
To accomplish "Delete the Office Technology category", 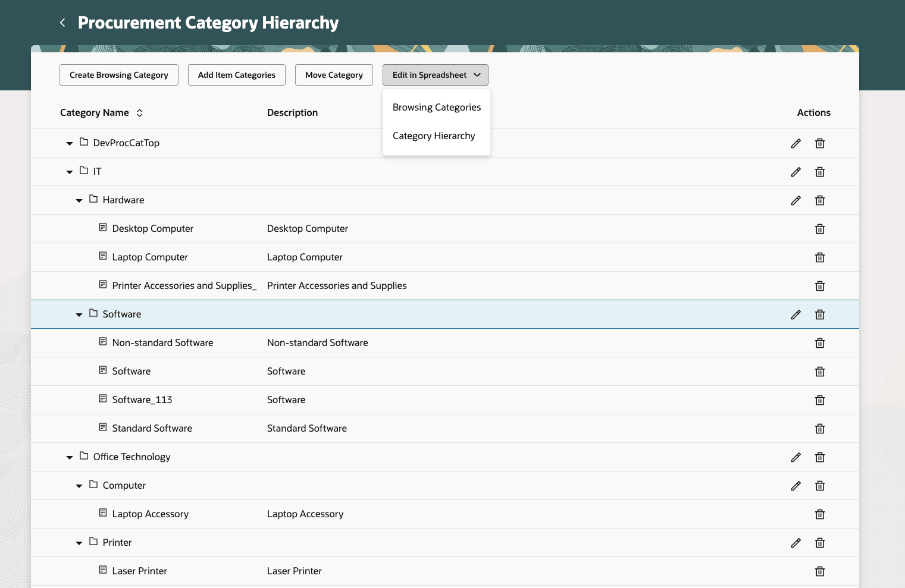I will coord(820,457).
